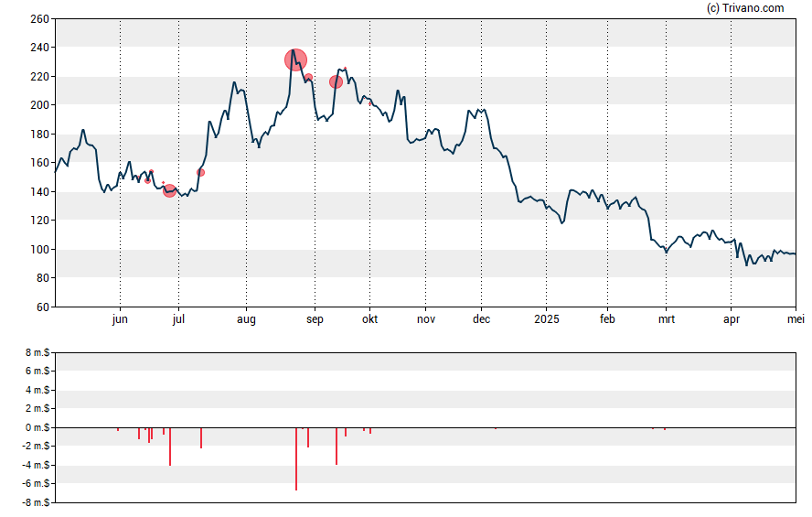This screenshot has width=812, height=517.
Task: Click the red bar reaching -2 m.$ in mid July
Action: (201, 437)
